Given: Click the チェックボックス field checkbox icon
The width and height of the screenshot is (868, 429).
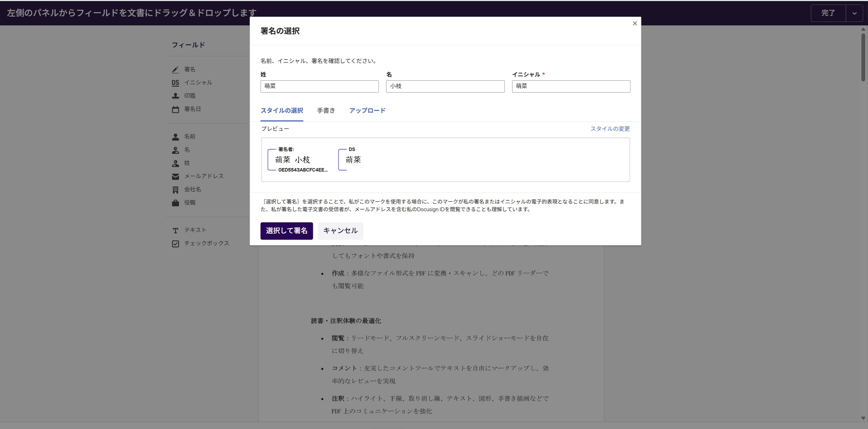Looking at the screenshot, I should (x=175, y=243).
